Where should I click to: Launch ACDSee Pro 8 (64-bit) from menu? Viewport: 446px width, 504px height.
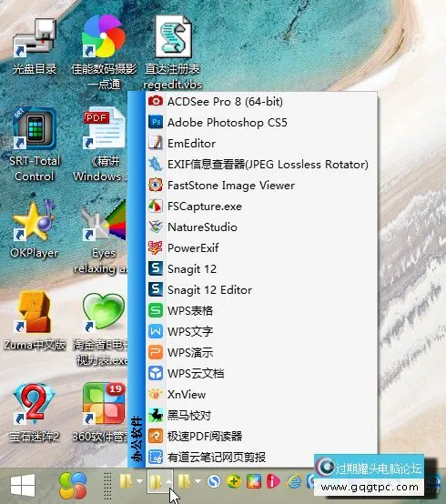click(x=261, y=102)
